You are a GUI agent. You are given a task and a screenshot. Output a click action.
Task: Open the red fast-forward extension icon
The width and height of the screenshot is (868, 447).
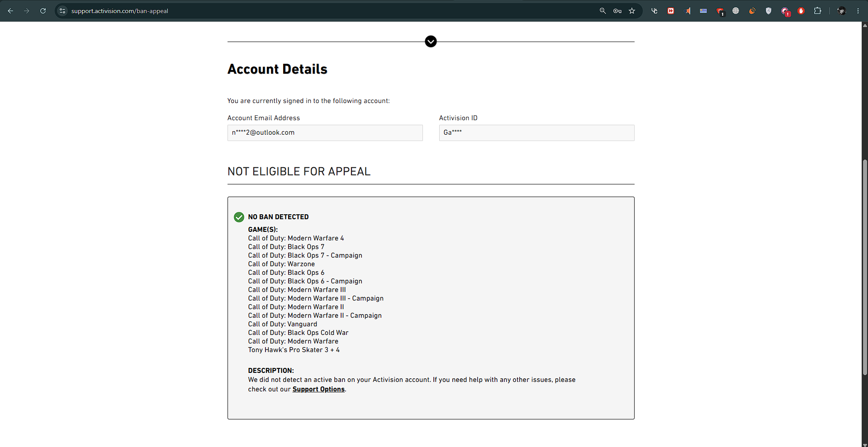tap(671, 11)
